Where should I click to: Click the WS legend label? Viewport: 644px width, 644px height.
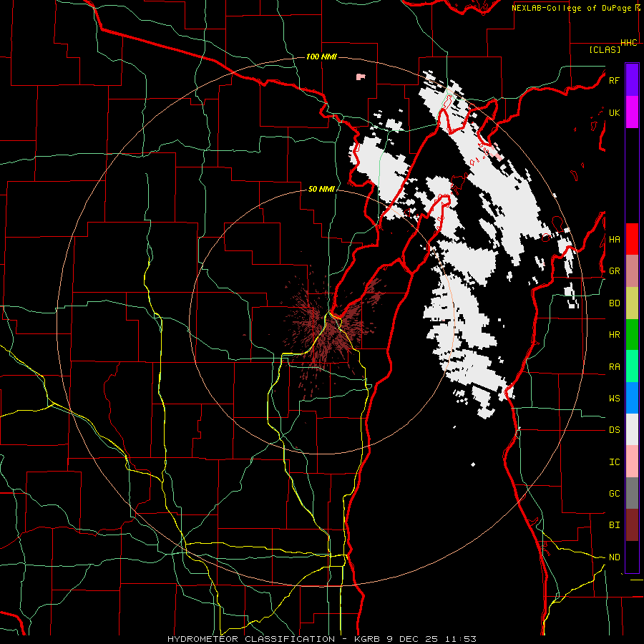pyautogui.click(x=614, y=399)
